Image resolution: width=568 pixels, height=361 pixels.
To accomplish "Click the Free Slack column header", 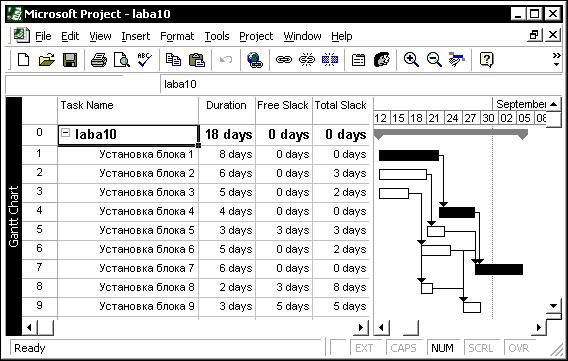I will [x=284, y=110].
